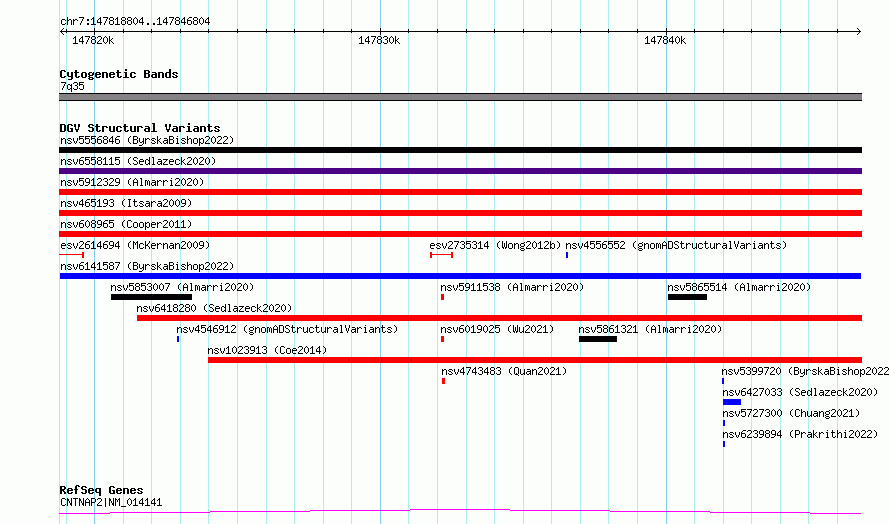This screenshot has height=524, width=890.
Task: Open the esv2614694 (McKernan2009) label
Action: [x=135, y=245]
